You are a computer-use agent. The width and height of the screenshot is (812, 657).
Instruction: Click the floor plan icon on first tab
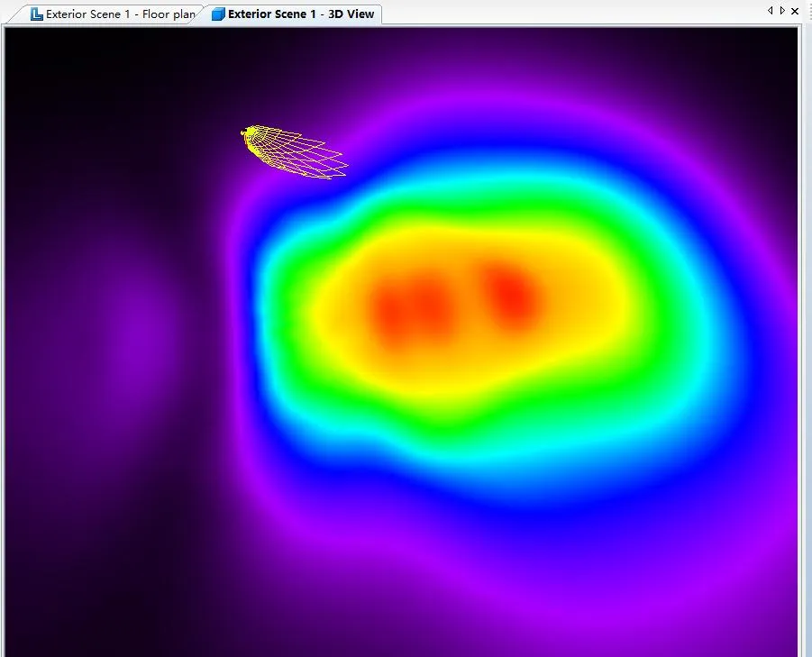(x=37, y=14)
